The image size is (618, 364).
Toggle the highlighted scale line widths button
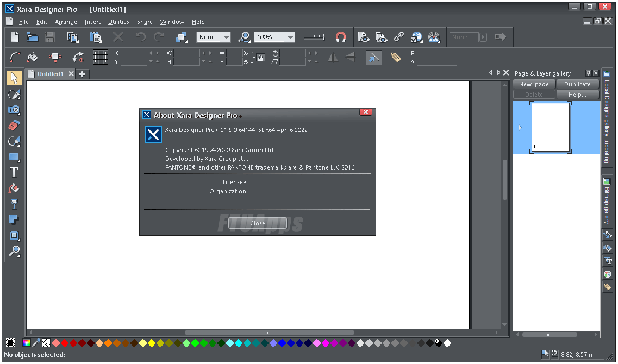pyautogui.click(x=373, y=58)
